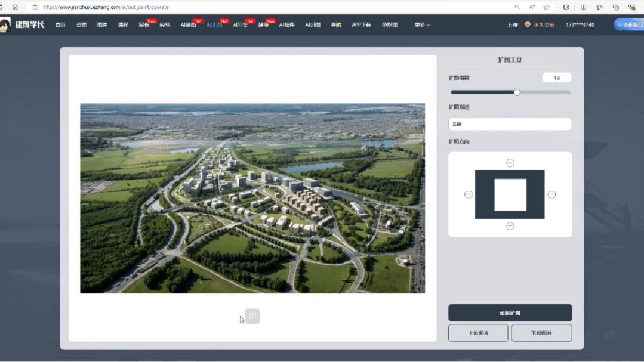Viewport: 644px width, 362px height.
Task: Click the browser home icon
Action: point(15,7)
